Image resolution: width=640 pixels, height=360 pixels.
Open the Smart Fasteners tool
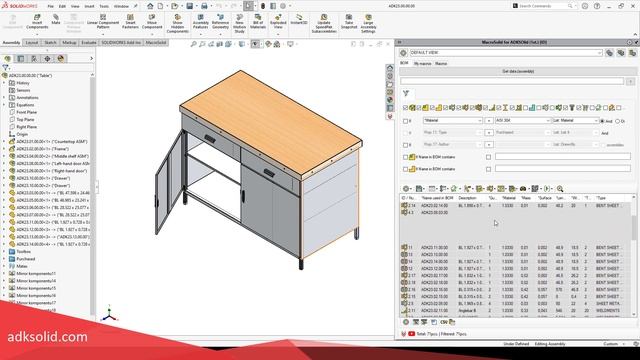pos(130,22)
